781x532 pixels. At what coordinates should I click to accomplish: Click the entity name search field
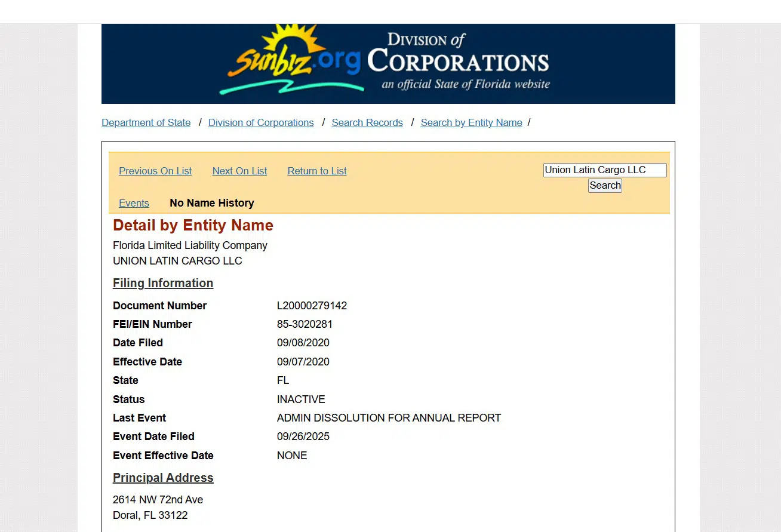point(604,170)
